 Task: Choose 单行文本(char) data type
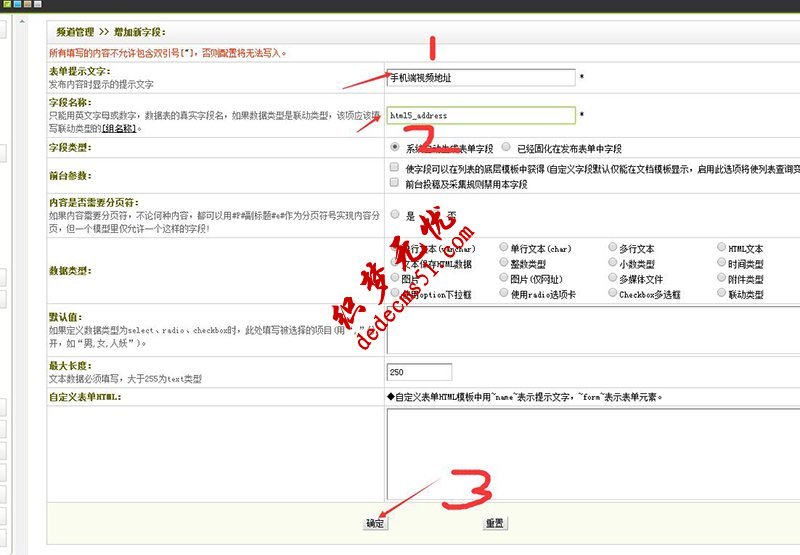(504, 247)
